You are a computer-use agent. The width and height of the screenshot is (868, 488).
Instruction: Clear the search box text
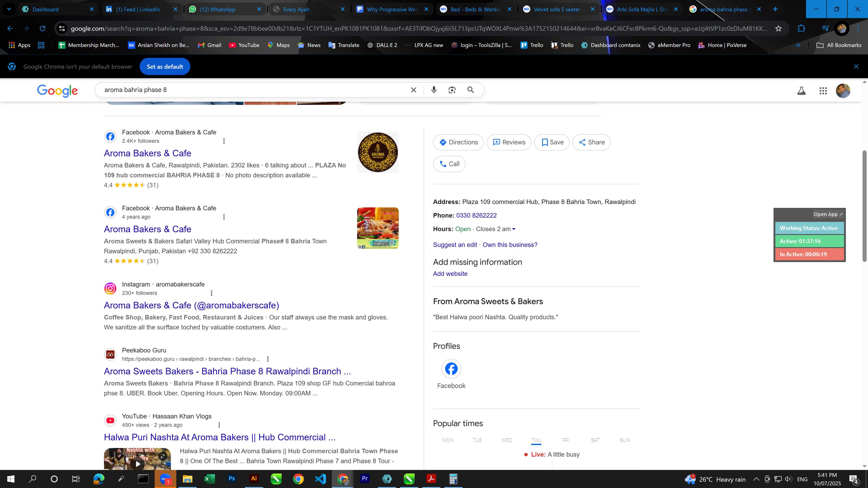413,90
